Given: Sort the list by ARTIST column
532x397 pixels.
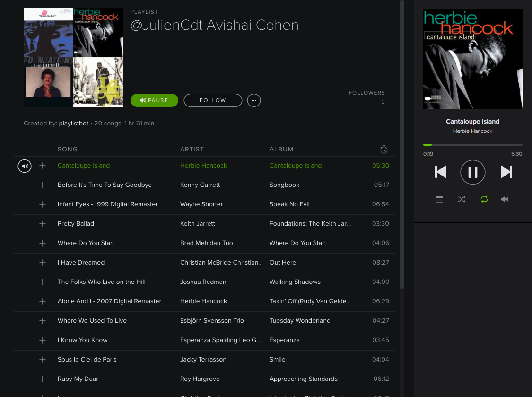Looking at the screenshot, I should point(192,149).
